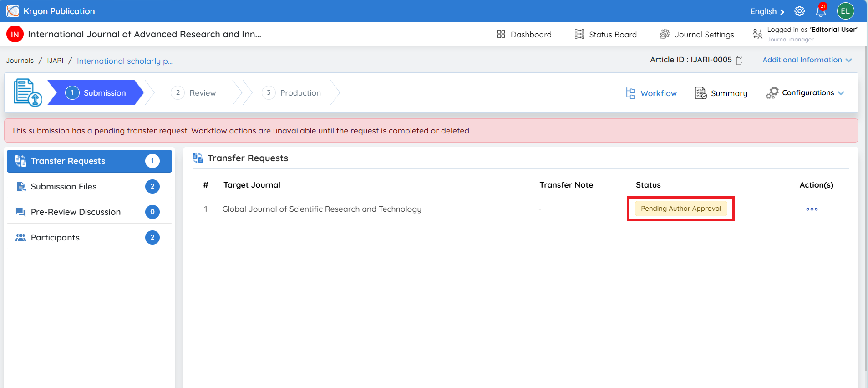Screen dimensions: 868x388
Task: Click the International scholarly p... breadcrumb
Action: pyautogui.click(x=125, y=61)
